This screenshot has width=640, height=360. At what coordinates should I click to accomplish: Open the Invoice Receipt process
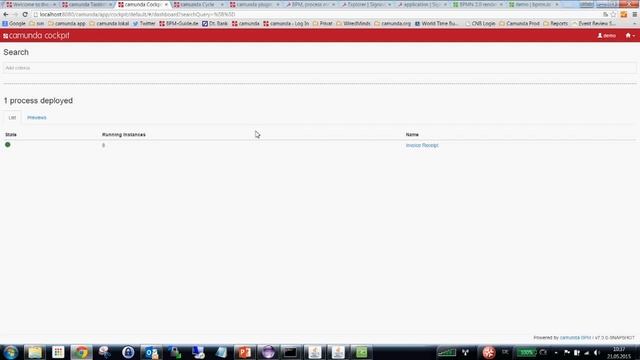(422, 145)
